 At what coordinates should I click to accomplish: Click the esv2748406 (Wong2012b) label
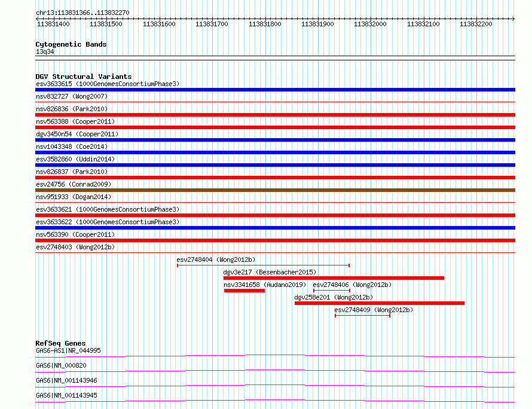352,285
